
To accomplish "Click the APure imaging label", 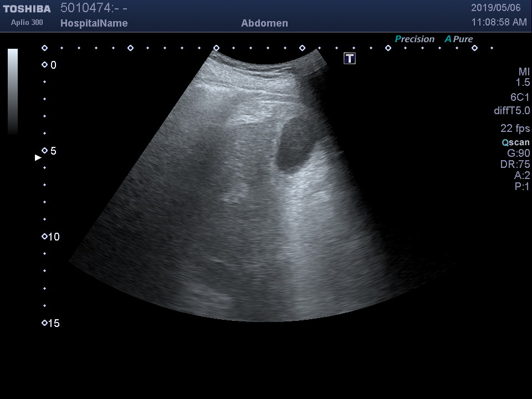I will coord(459,39).
